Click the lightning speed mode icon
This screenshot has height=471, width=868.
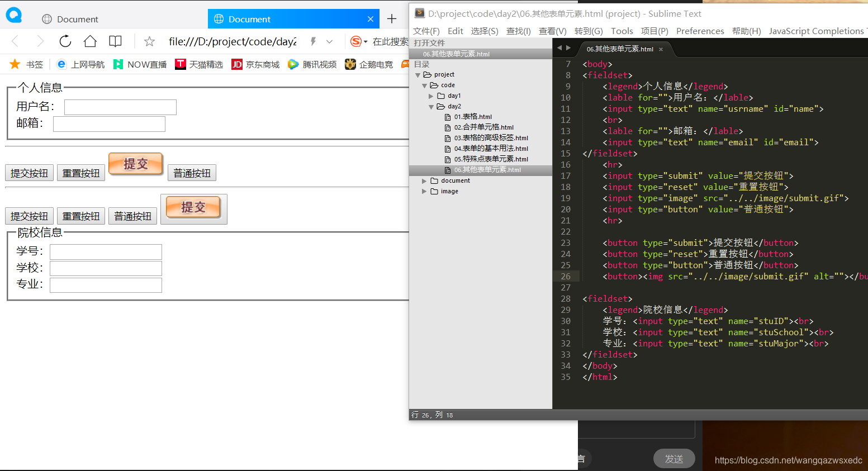[313, 41]
